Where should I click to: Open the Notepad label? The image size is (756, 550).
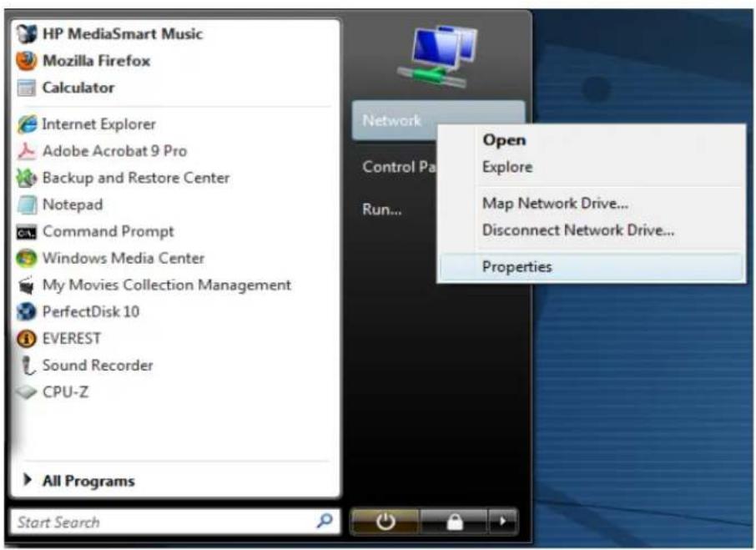(x=73, y=204)
